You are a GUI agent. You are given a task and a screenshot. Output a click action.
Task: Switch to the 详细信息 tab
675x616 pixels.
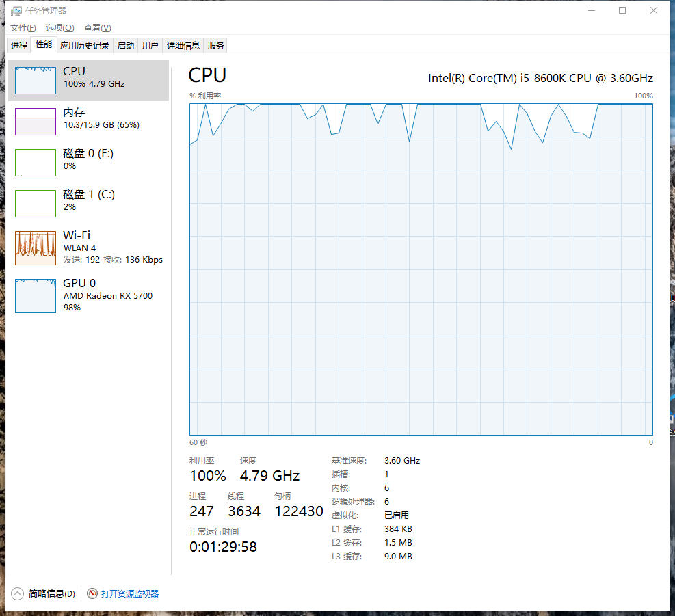[x=183, y=44]
